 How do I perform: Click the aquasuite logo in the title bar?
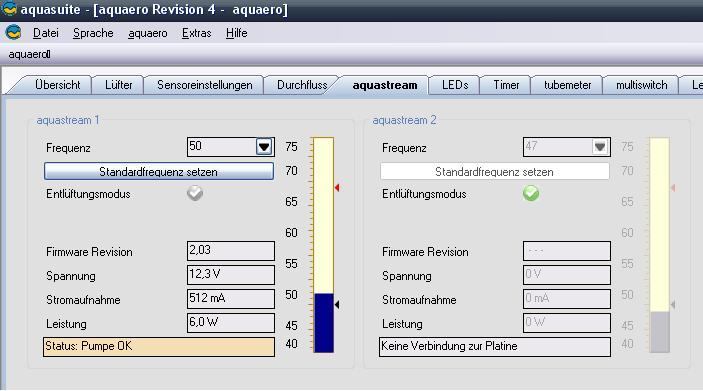(x=9, y=9)
